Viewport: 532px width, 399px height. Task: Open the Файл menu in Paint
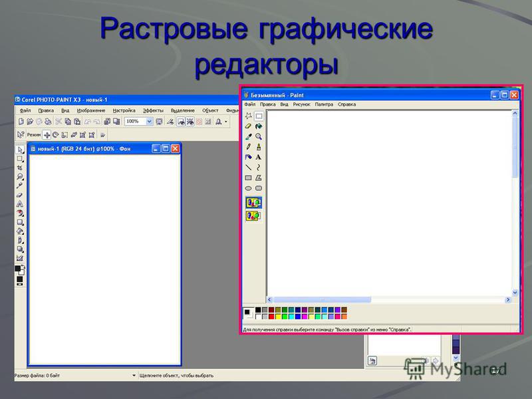pos(250,104)
